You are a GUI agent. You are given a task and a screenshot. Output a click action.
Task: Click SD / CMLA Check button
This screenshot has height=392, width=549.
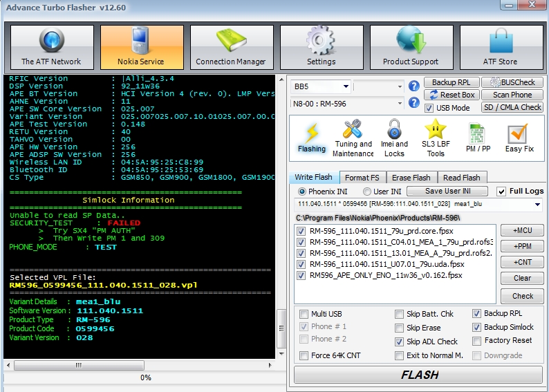point(512,107)
